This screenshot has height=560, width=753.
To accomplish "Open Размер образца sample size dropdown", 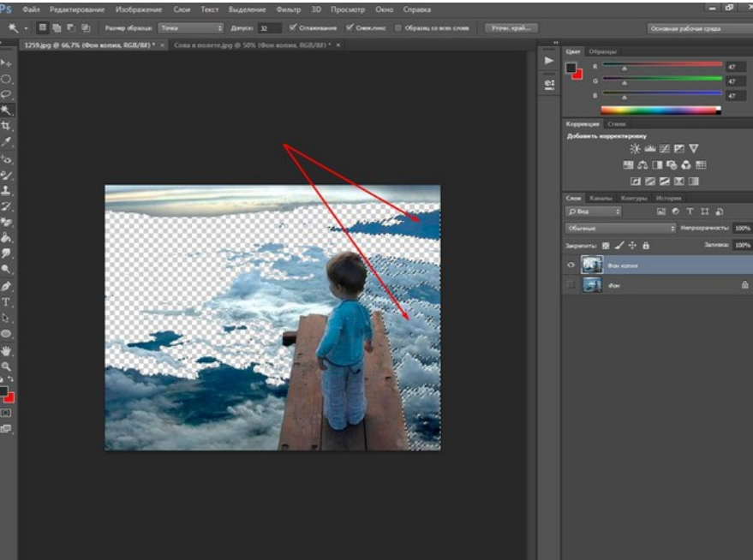I will coord(191,28).
